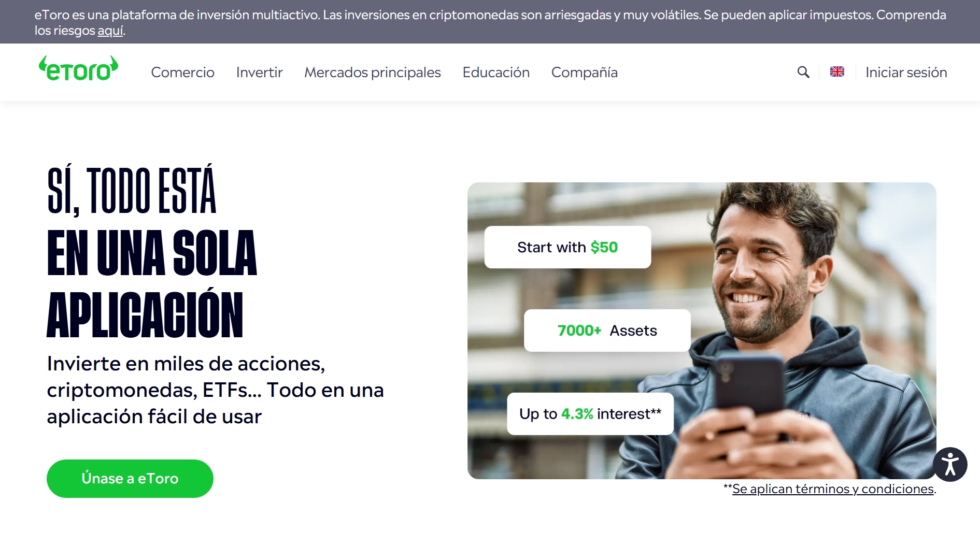Image resolution: width=980 pixels, height=559 pixels.
Task: Open 'Se aplican términos y condiciones' link
Action: coord(833,489)
